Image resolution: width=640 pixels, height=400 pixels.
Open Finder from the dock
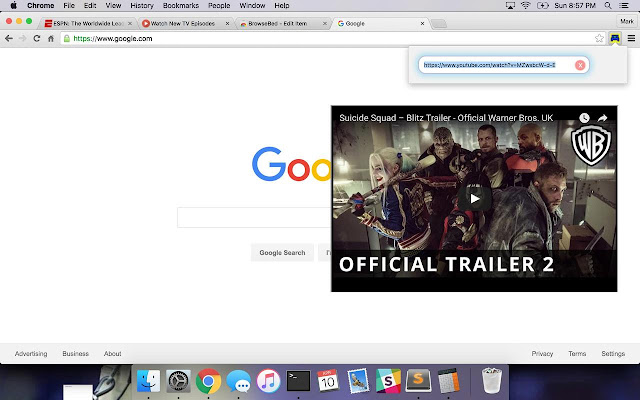point(148,380)
